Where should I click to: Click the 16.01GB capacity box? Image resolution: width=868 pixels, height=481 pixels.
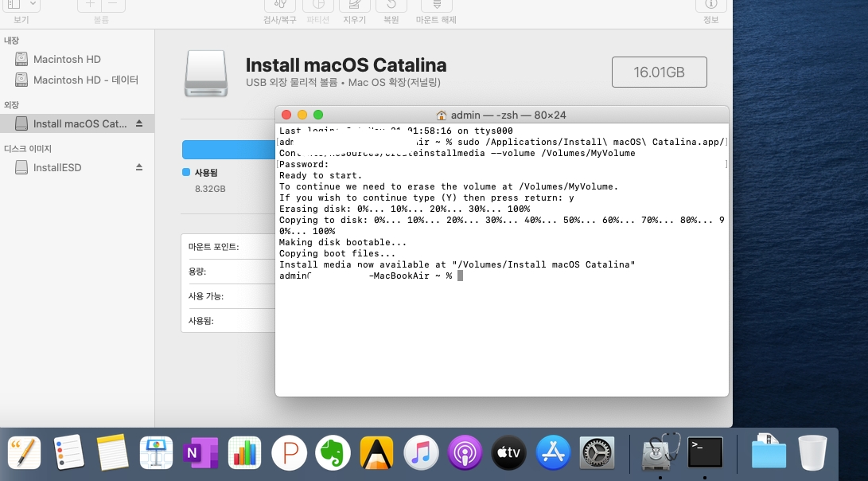coord(660,72)
